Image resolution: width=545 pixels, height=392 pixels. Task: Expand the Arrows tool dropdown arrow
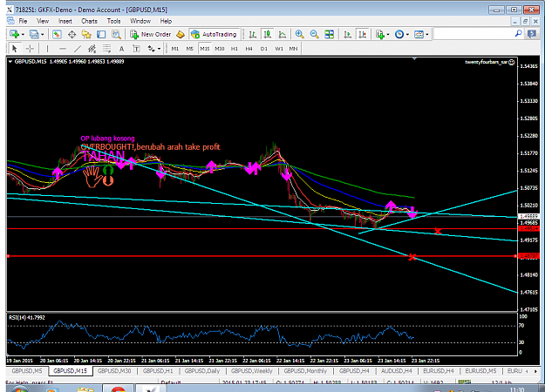pyautogui.click(x=159, y=49)
